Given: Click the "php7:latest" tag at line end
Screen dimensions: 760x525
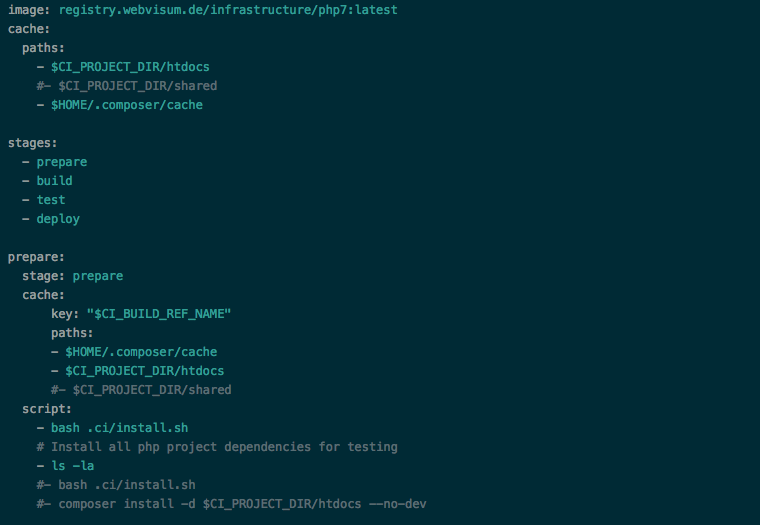Looking at the screenshot, I should 358,10.
